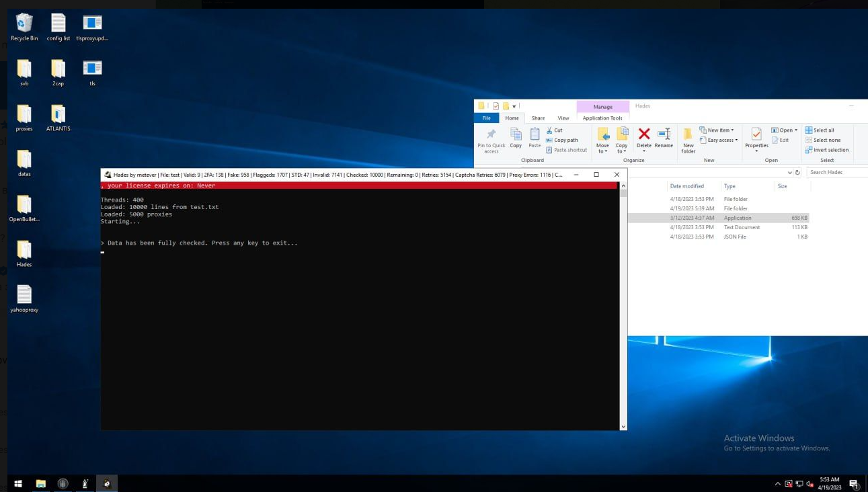Open the taskbar clock showing 5:53 AM
Viewport: 868px width, 492px height.
pos(830,483)
